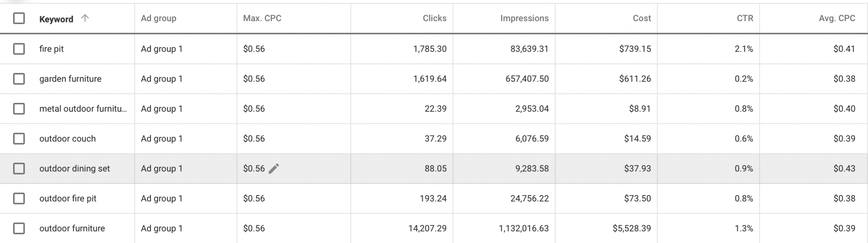Screen dimensions: 868x243
Task: Open the outdoor fire pit keyword
Action: point(68,199)
